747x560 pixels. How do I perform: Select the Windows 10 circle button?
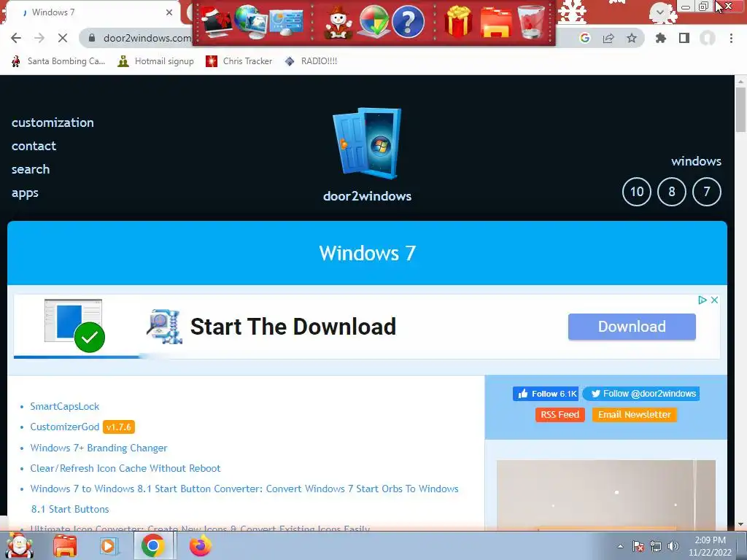click(636, 192)
